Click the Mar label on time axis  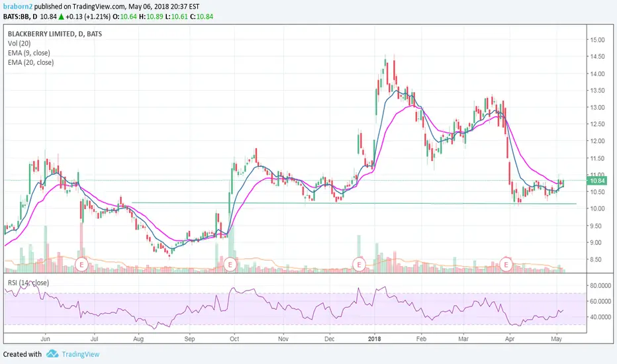point(463,339)
